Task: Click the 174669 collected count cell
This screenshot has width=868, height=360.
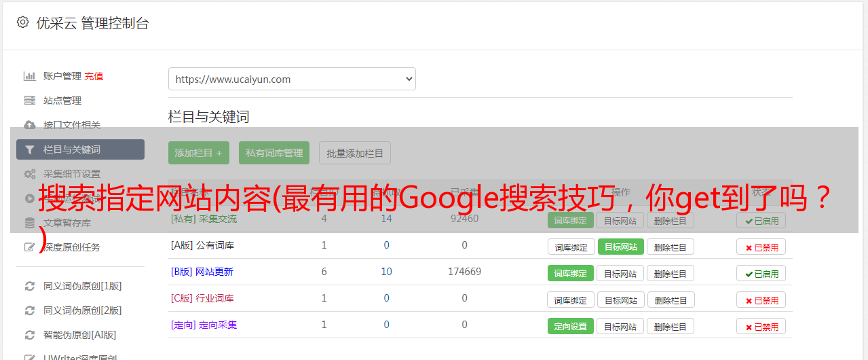Action: click(464, 272)
